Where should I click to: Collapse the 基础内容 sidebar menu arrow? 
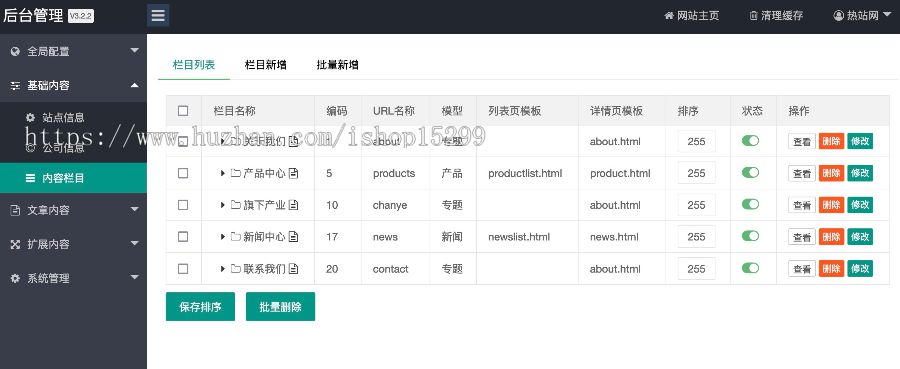coord(134,85)
